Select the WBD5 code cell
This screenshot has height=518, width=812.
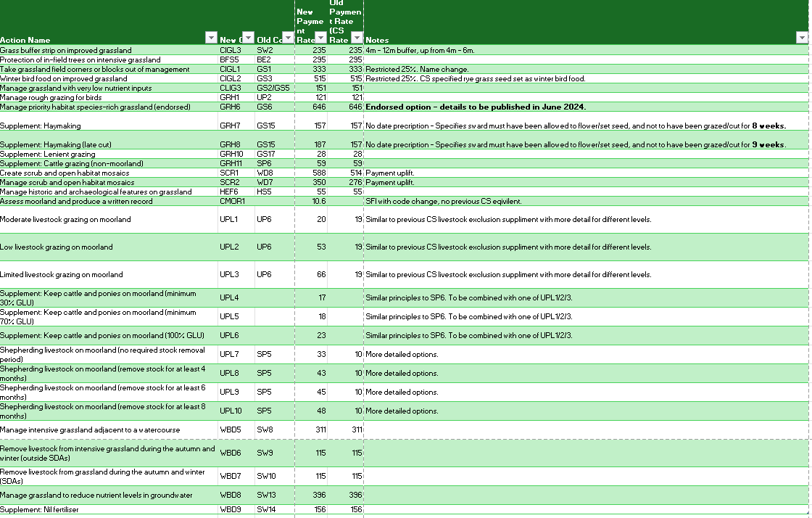tap(236, 430)
